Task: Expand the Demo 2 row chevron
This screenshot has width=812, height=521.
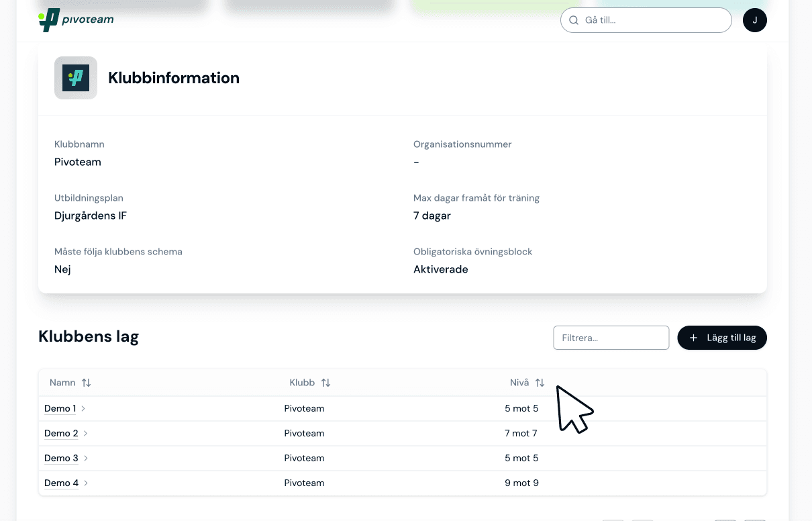Action: (86, 433)
